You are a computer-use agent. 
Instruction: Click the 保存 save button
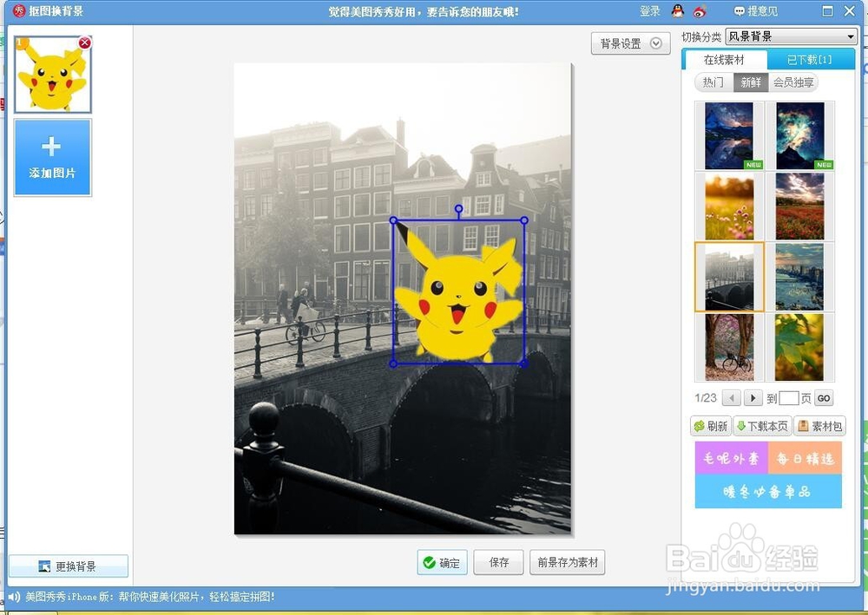click(499, 562)
